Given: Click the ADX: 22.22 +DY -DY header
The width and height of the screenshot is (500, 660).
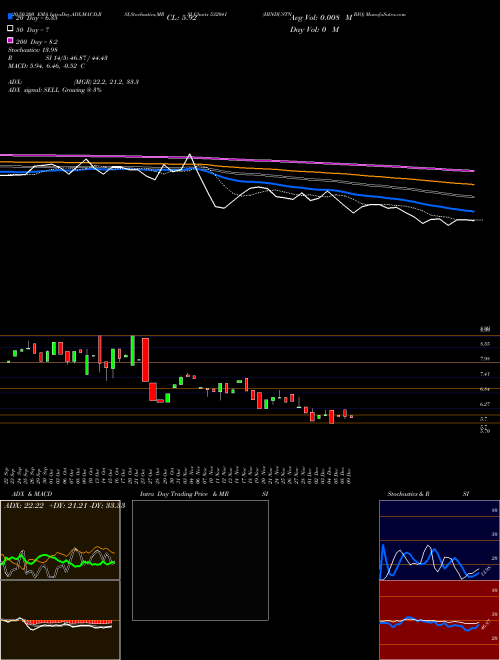Looking at the screenshot, I should point(64,506).
